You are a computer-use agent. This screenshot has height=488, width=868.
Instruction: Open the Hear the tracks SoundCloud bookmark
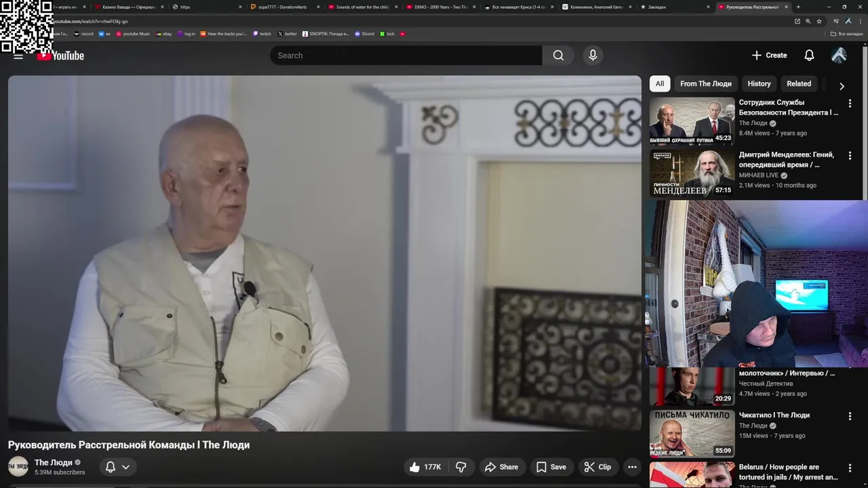click(224, 33)
